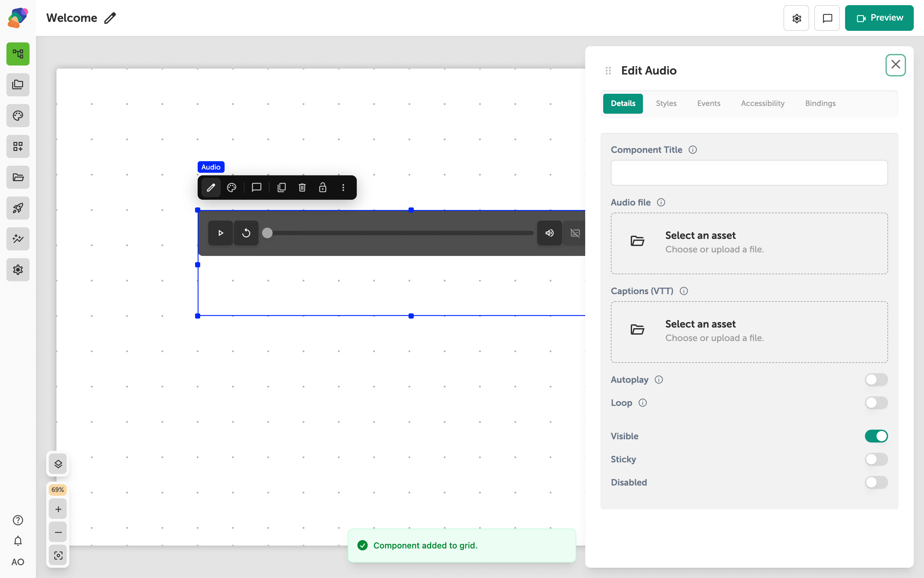This screenshot has width=924, height=578.
Task: Click the fit-to-screen focus icon
Action: [58, 556]
